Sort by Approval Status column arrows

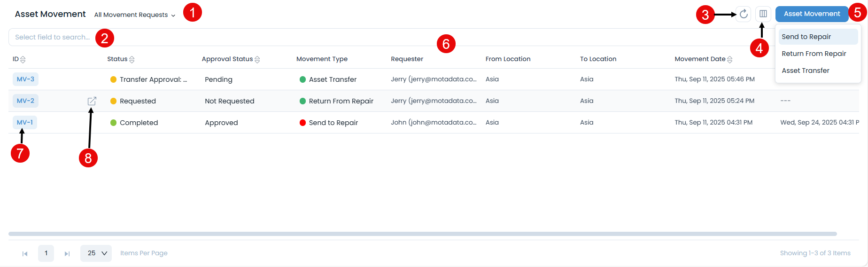[x=257, y=60]
